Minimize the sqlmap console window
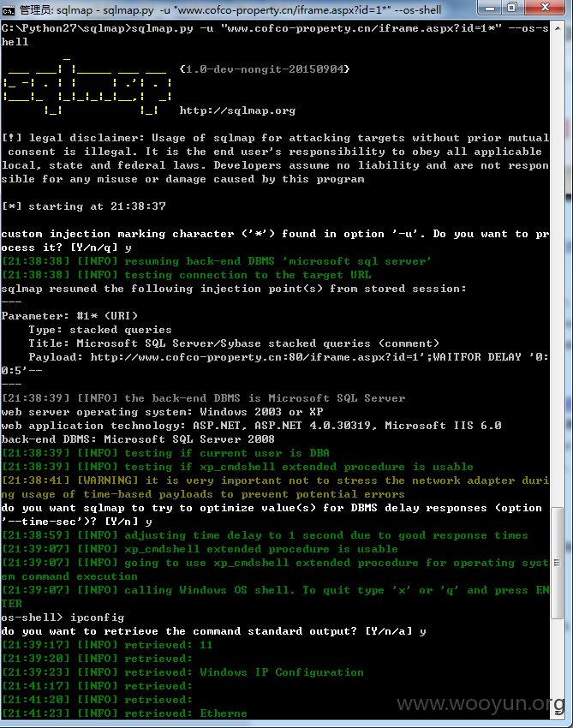 tap(490, 8)
